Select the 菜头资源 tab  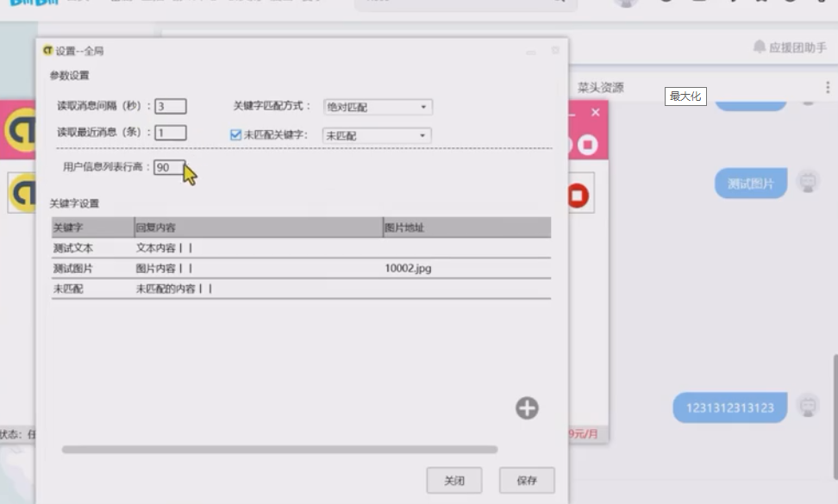600,88
